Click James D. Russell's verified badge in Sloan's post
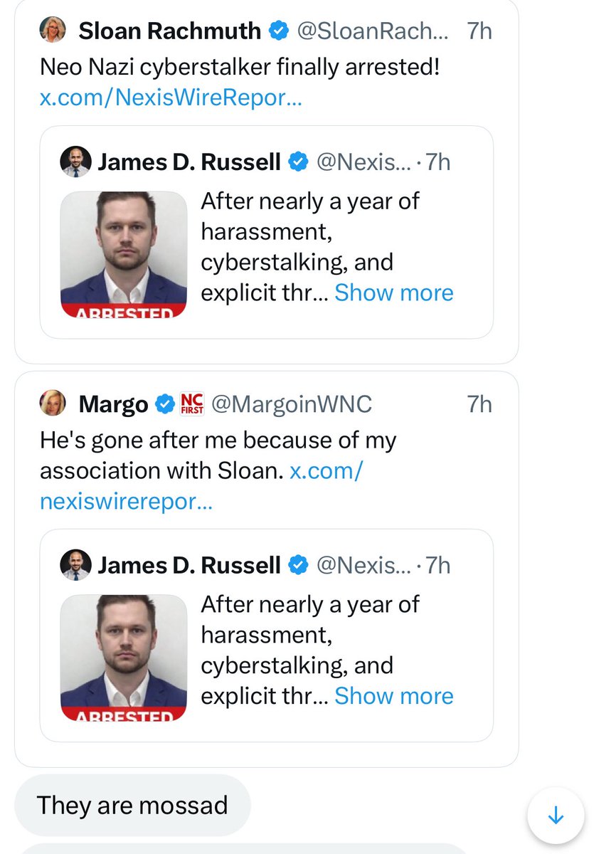This screenshot has height=854, width=616. pos(297,162)
